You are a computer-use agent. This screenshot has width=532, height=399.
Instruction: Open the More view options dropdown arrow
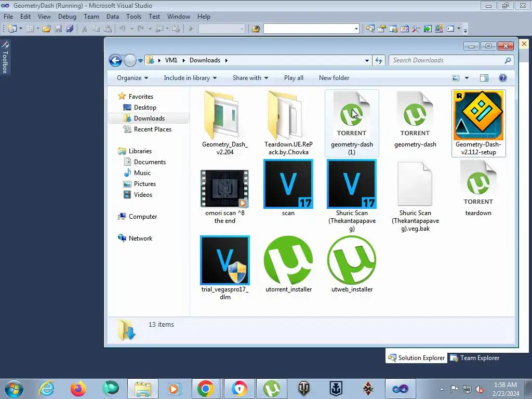coord(467,78)
